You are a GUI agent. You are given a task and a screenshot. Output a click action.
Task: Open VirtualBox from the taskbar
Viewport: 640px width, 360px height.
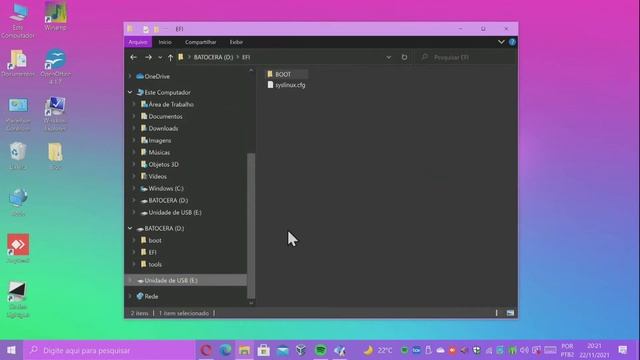coord(301,350)
